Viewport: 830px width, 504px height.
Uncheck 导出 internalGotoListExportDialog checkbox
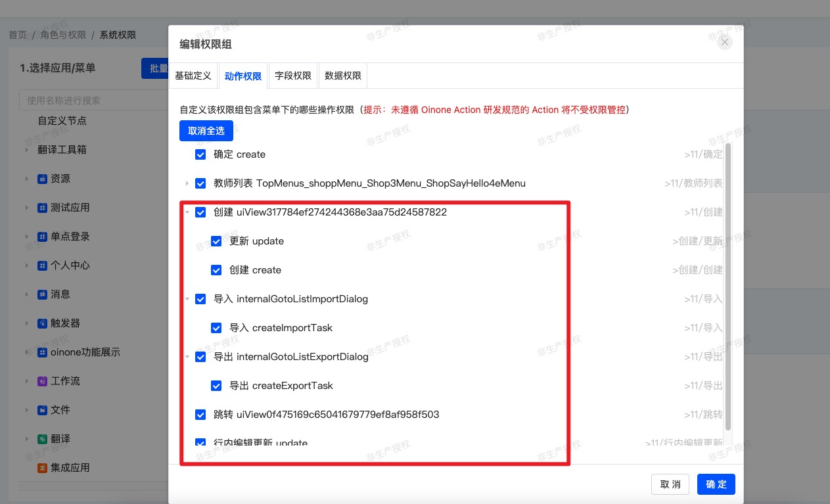(200, 357)
